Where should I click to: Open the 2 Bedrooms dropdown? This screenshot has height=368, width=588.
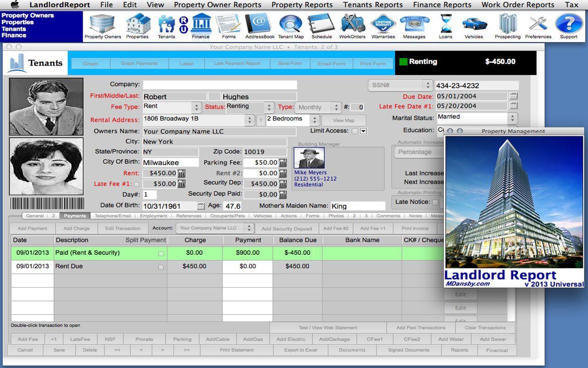(315, 120)
